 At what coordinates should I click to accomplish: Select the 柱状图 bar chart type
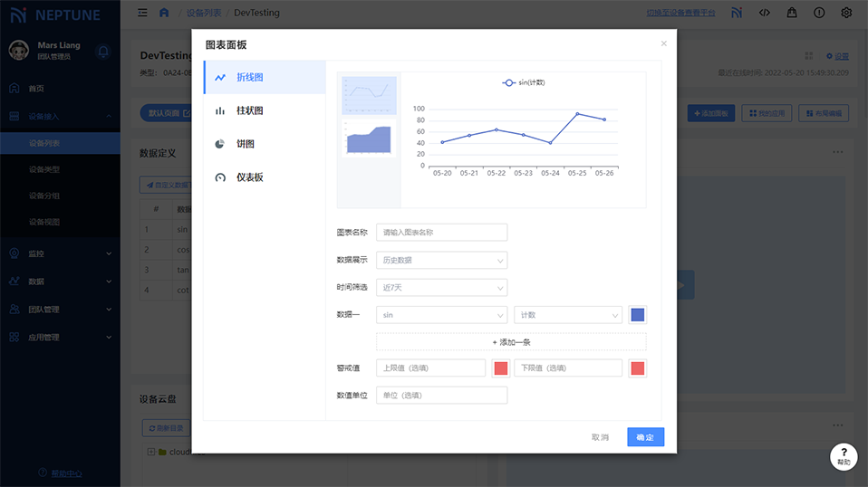263,111
